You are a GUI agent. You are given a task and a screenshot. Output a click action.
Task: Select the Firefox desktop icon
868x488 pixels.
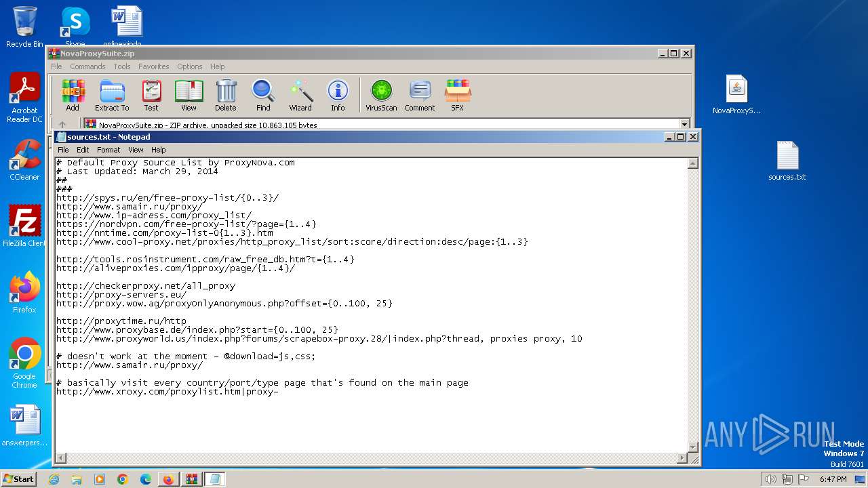24,292
